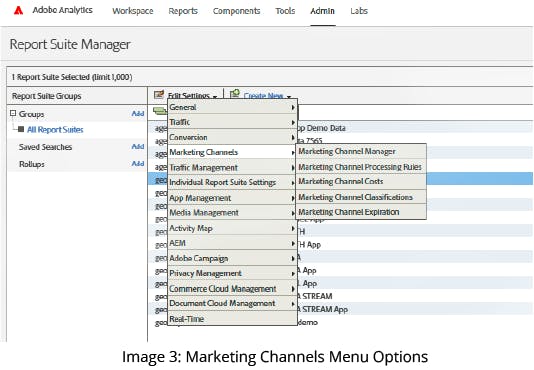Open the Workspace tab
This screenshot has width=534, height=370.
coord(133,11)
